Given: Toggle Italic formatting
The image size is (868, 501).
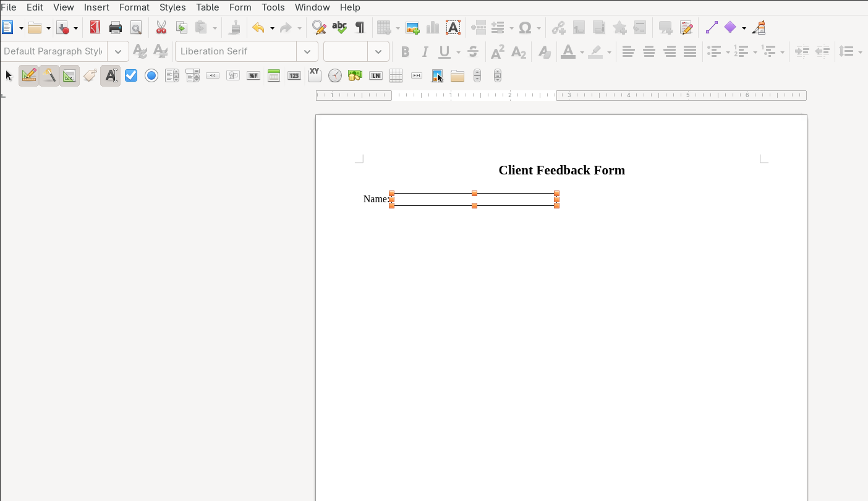Looking at the screenshot, I should pyautogui.click(x=425, y=52).
